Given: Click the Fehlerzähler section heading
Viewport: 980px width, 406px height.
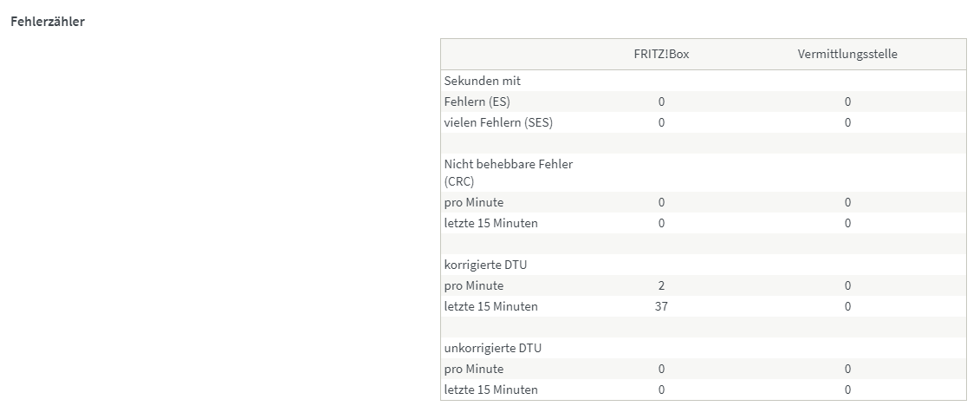Looking at the screenshot, I should tap(48, 22).
